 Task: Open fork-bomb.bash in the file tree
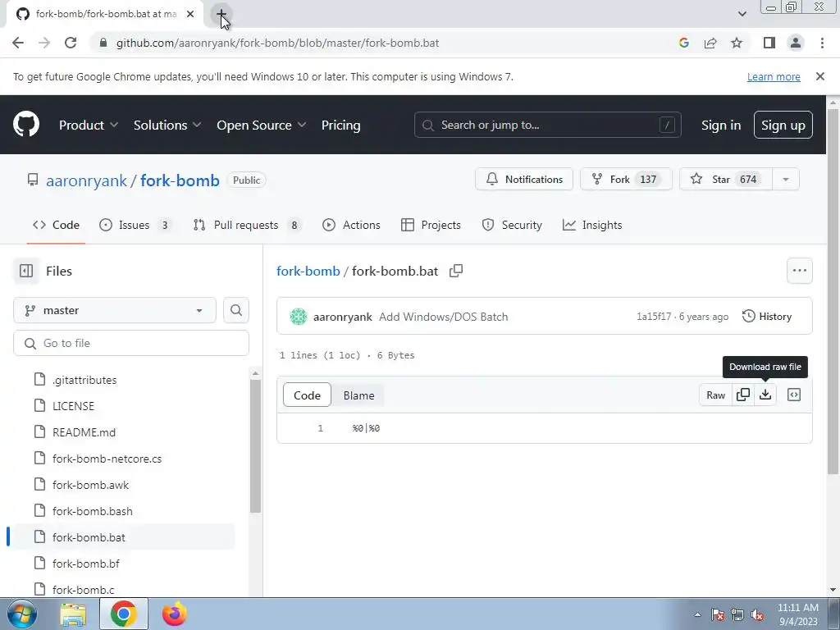[x=92, y=511]
